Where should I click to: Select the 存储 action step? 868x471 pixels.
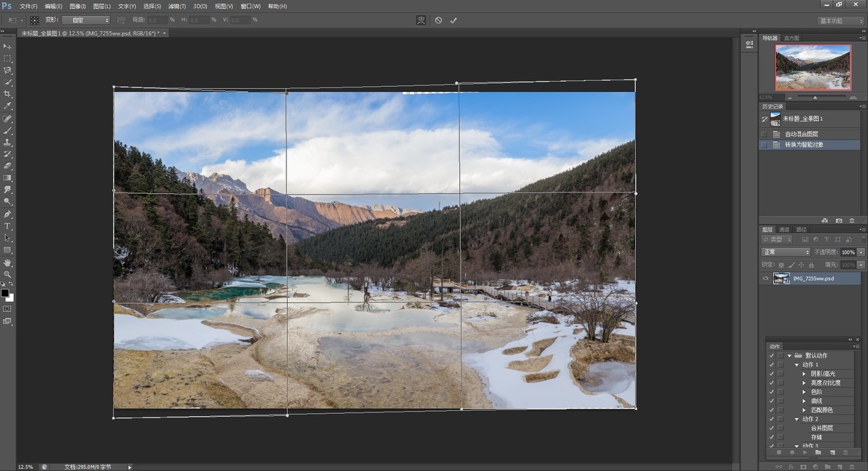pos(816,436)
